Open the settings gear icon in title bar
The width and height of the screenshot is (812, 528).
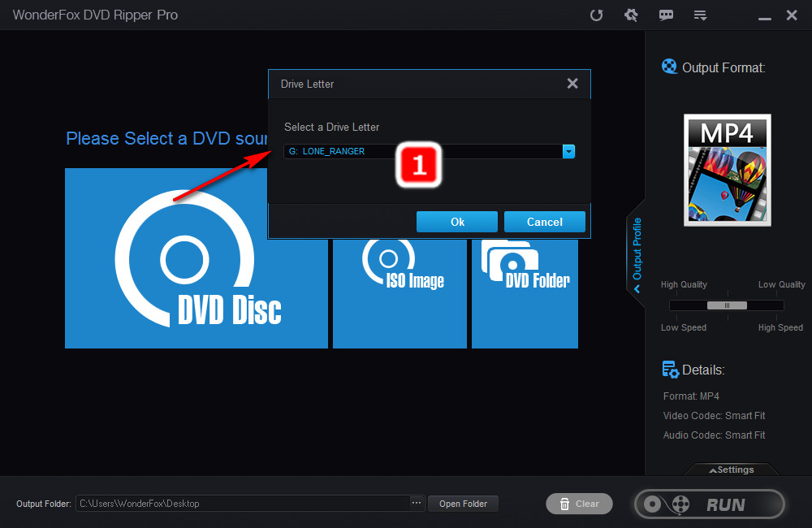pos(631,15)
